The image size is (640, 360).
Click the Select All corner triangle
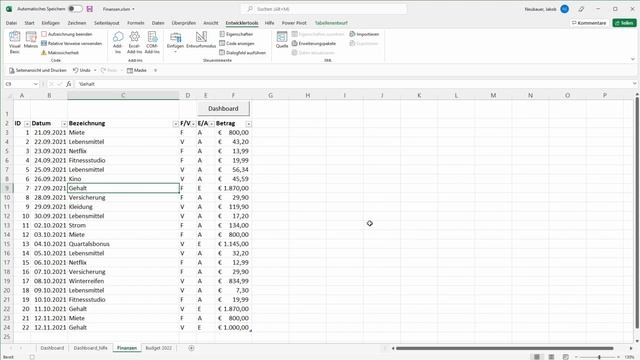pyautogui.click(x=9, y=96)
